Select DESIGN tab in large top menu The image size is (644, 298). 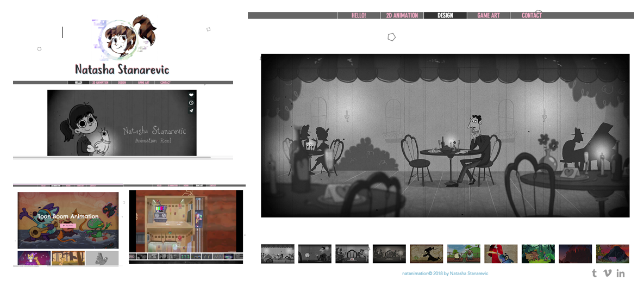point(445,16)
